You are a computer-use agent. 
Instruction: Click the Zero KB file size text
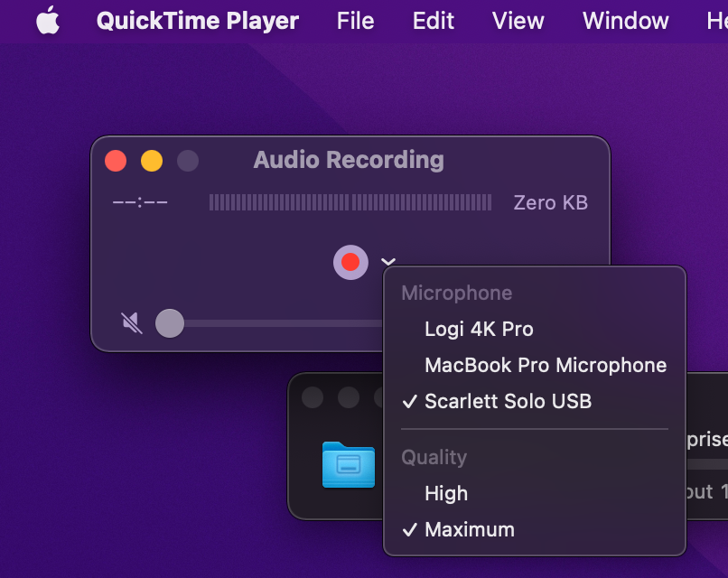click(551, 203)
